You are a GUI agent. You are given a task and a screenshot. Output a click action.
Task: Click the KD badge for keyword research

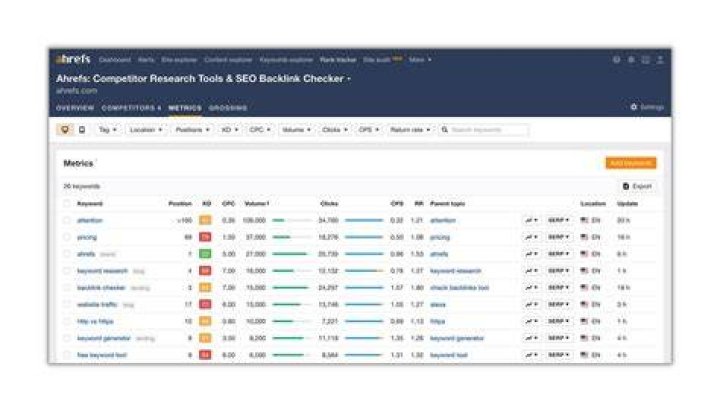click(x=205, y=271)
